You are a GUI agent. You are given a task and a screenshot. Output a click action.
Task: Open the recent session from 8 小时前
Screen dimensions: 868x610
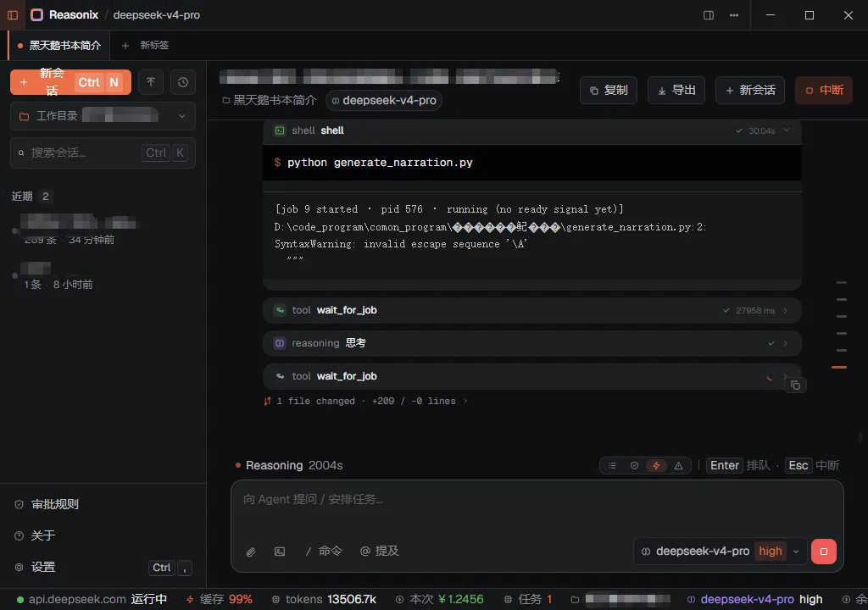(103, 276)
